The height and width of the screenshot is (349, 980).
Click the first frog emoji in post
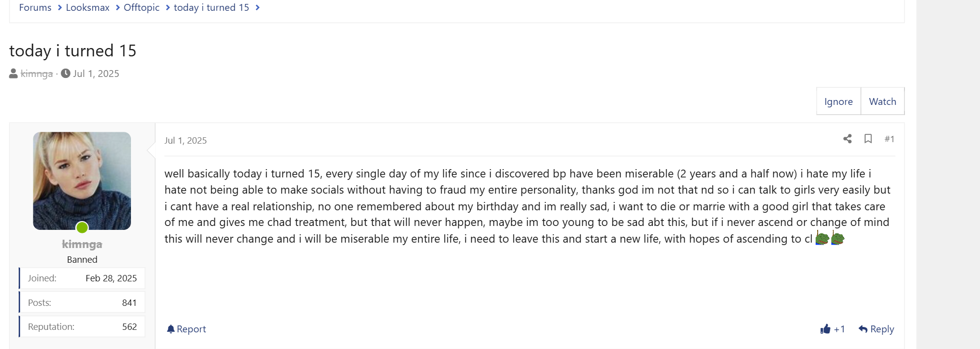click(x=822, y=239)
